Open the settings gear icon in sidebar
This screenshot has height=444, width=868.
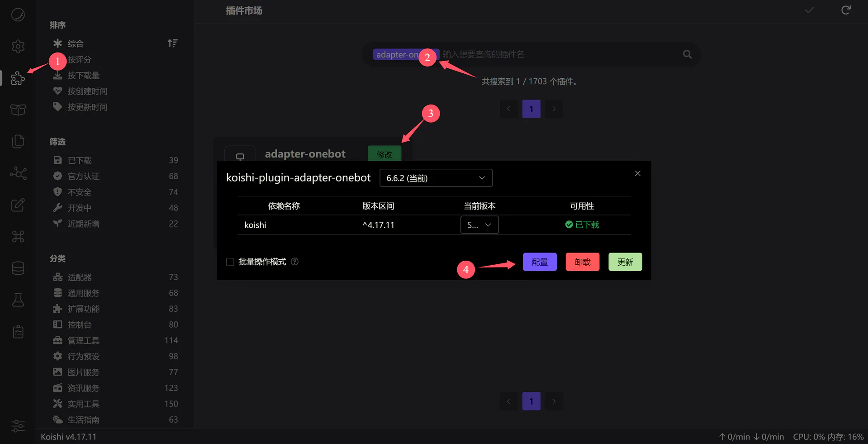[x=18, y=46]
